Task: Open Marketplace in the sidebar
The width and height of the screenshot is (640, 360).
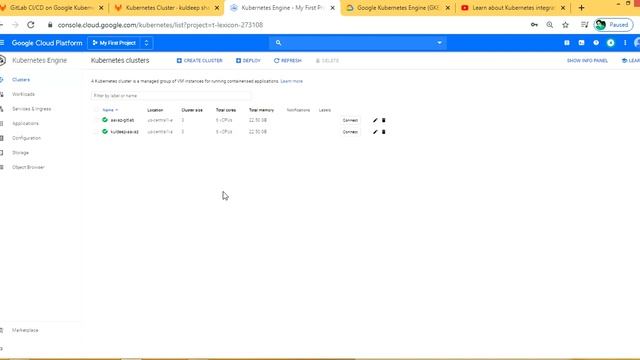Action: (x=25, y=330)
